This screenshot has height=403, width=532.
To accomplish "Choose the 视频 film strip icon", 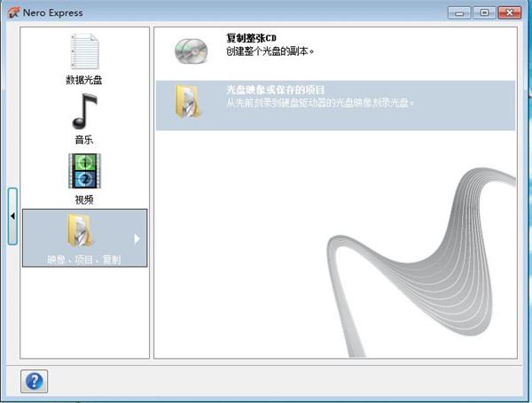I will tap(83, 171).
